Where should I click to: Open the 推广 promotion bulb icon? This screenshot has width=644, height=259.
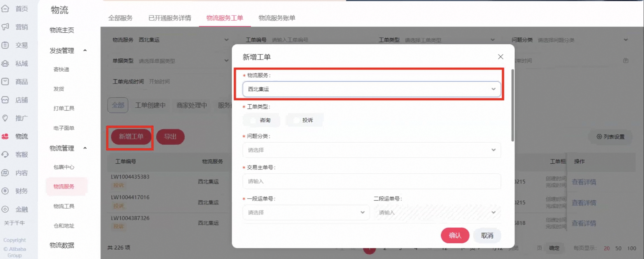[5, 118]
